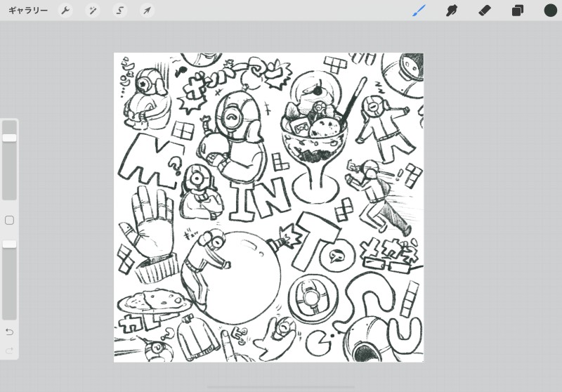
Task: Tap the modify square button in sidebar
Action: (x=10, y=220)
